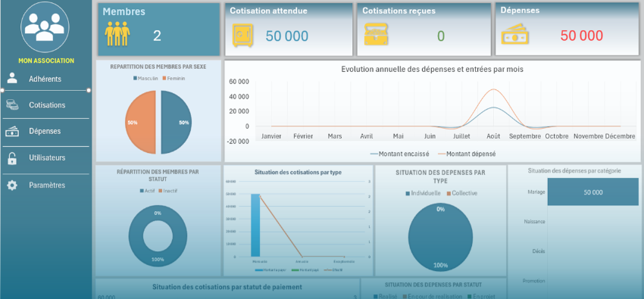This screenshot has height=299, width=644.
Task: Click the Membres card heading
Action: 124,11
